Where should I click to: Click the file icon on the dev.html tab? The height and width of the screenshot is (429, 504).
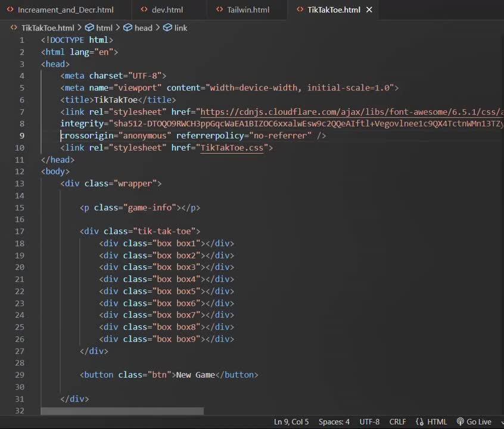[144, 10]
